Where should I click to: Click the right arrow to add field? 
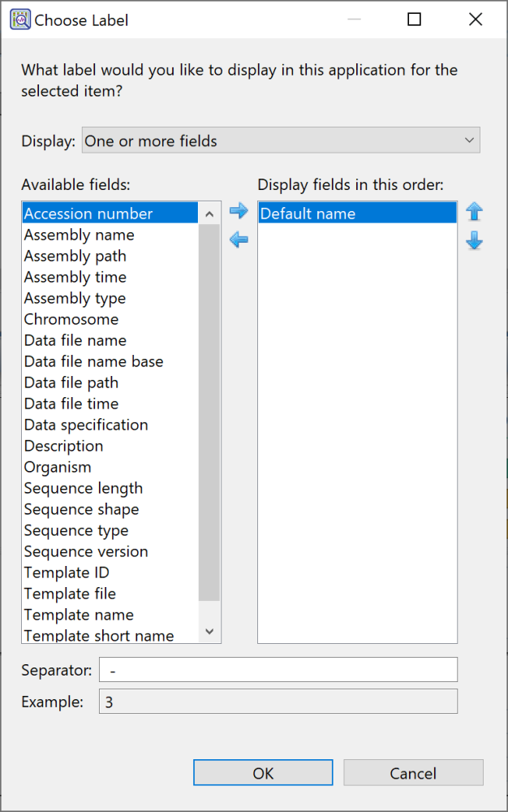(x=238, y=212)
